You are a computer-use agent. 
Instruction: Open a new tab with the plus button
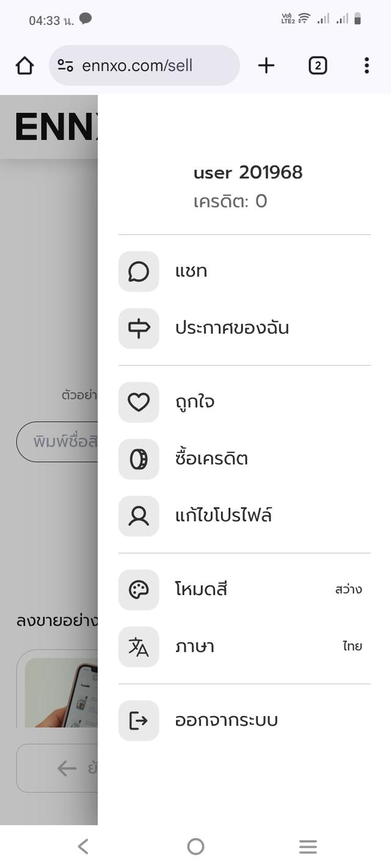point(266,65)
